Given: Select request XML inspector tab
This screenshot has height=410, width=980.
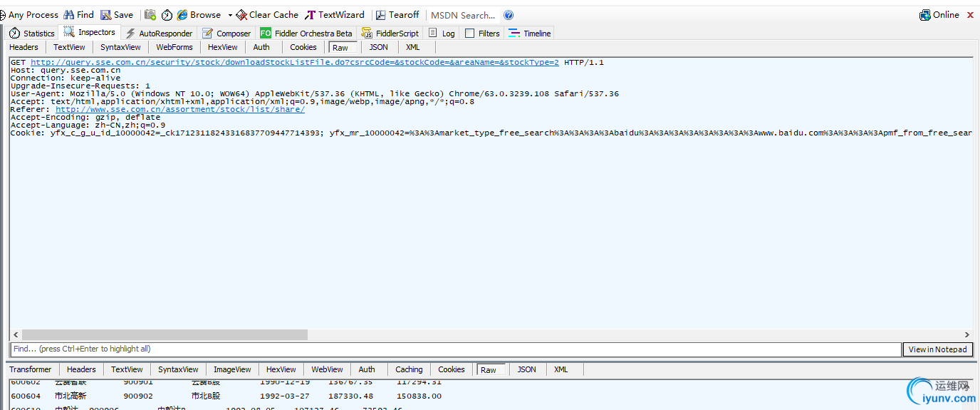Looking at the screenshot, I should pyautogui.click(x=413, y=47).
